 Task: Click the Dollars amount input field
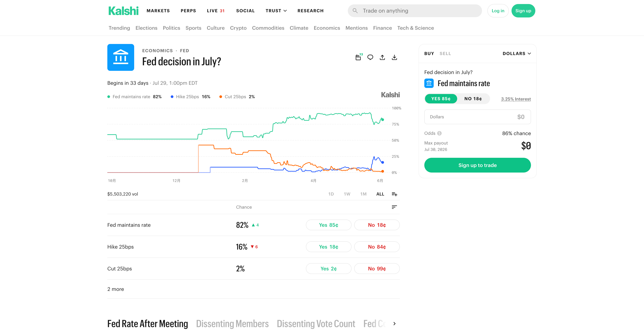tap(477, 117)
